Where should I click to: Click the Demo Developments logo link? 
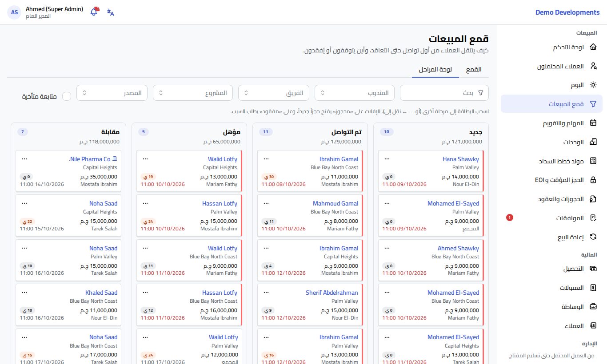(567, 12)
